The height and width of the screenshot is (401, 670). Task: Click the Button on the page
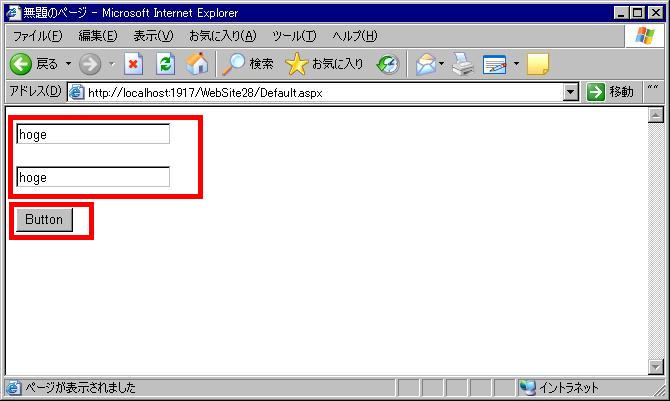44,220
